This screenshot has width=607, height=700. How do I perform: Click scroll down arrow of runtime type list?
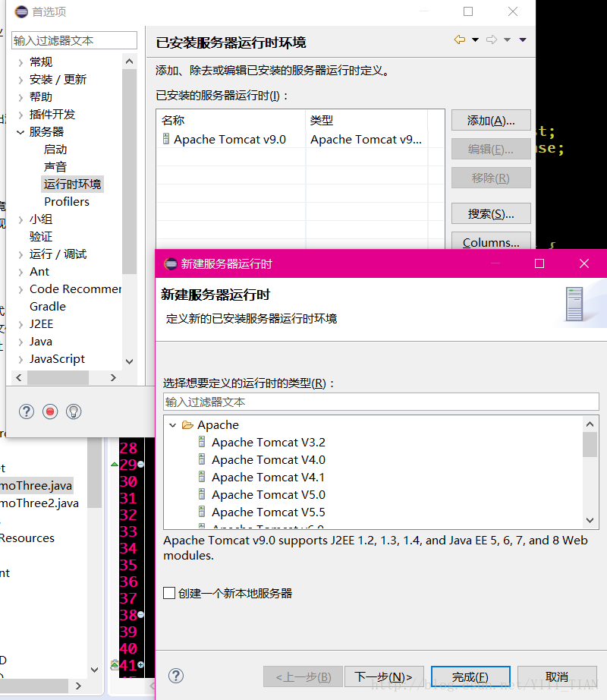point(590,520)
